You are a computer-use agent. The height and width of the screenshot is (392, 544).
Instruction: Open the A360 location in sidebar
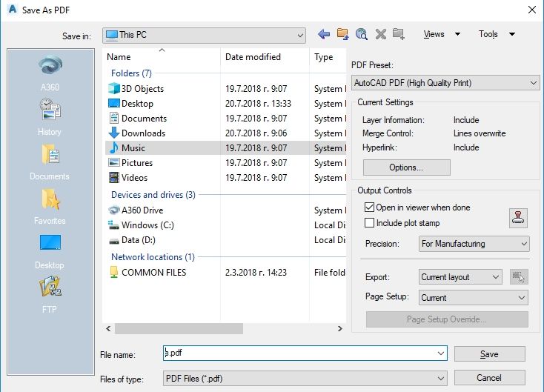[x=50, y=73]
